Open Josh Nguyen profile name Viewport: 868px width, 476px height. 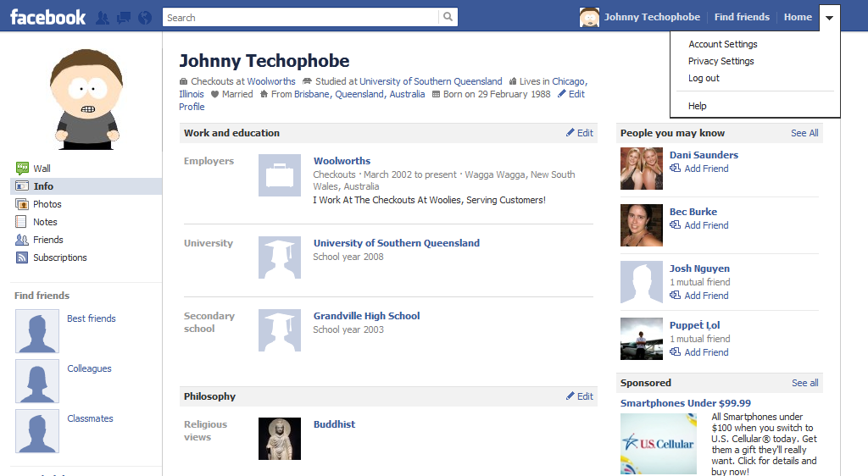point(699,268)
